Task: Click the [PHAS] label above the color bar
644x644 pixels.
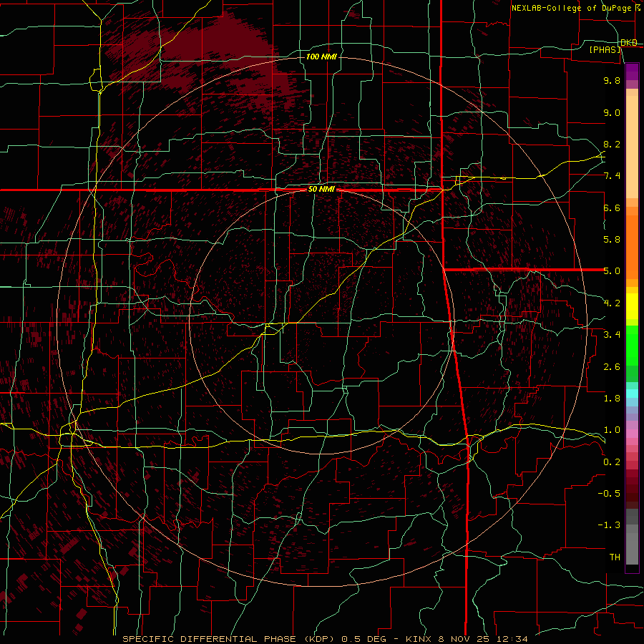Action: tap(605, 49)
